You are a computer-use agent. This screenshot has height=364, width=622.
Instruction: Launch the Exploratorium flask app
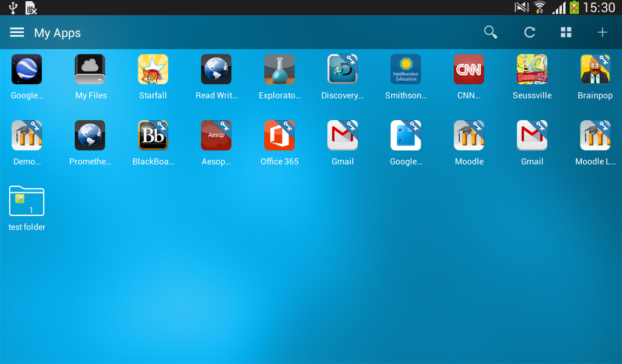(x=279, y=69)
